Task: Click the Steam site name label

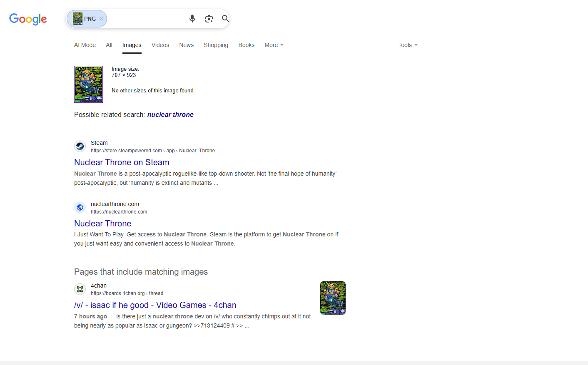Action: tap(99, 143)
